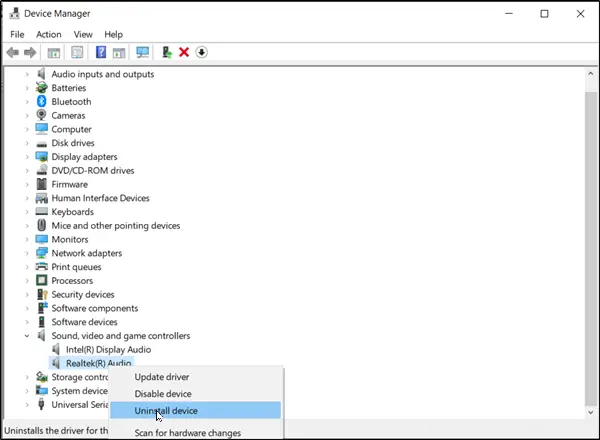Select Update driver in context menu
The height and width of the screenshot is (440, 600).
162,377
